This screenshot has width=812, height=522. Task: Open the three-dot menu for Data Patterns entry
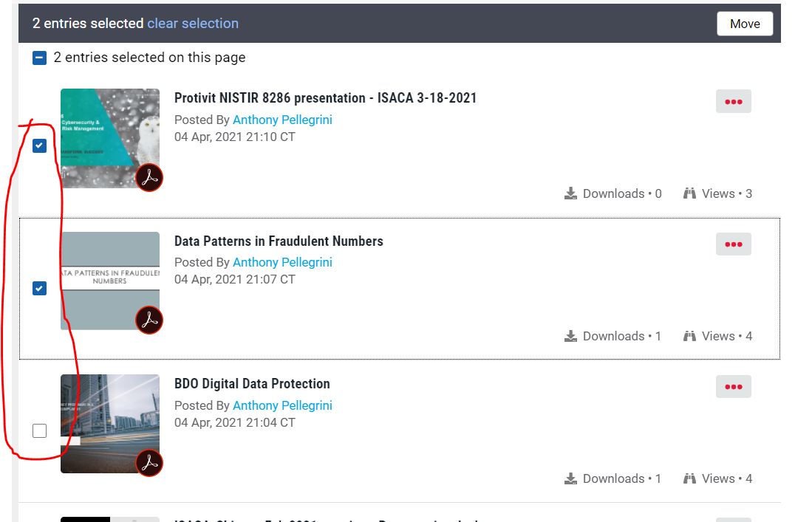point(733,244)
